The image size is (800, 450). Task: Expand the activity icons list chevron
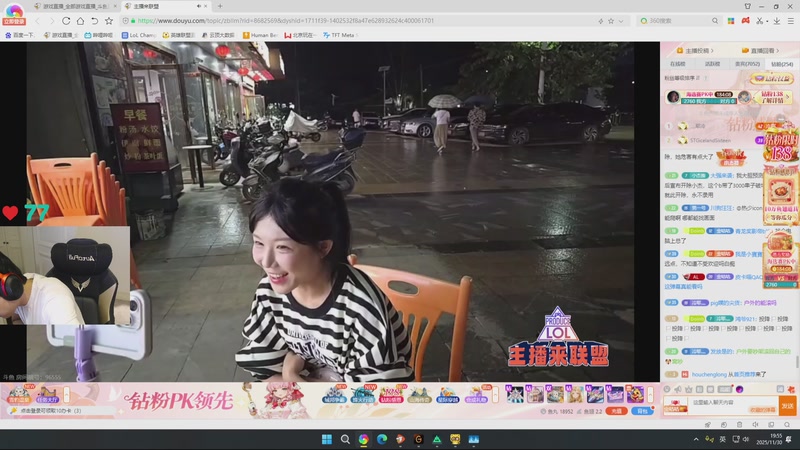tap(495, 394)
